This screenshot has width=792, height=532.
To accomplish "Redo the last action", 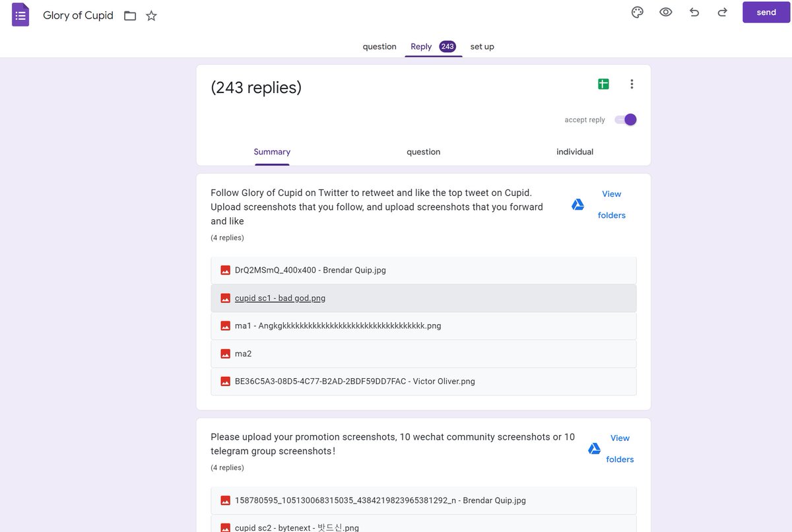I will click(x=722, y=13).
